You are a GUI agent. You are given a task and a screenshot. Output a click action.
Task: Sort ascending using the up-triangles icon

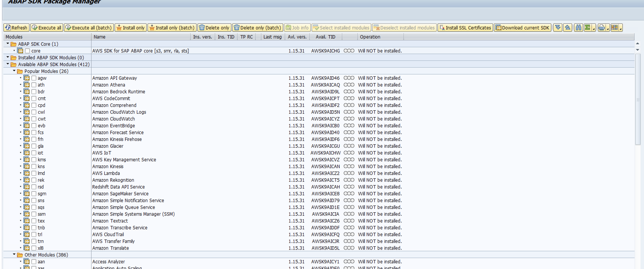pyautogui.click(x=567, y=27)
